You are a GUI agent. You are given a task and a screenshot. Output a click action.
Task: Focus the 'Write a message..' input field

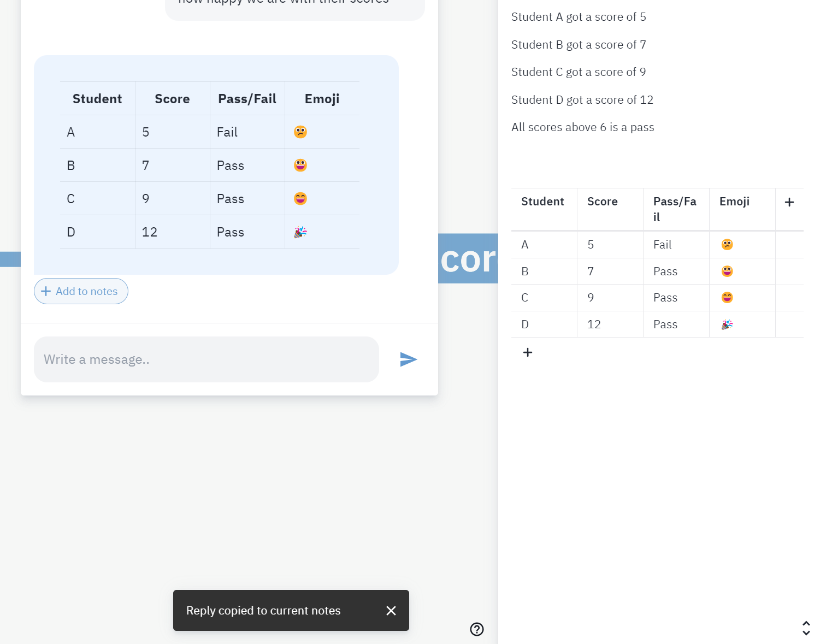point(207,359)
